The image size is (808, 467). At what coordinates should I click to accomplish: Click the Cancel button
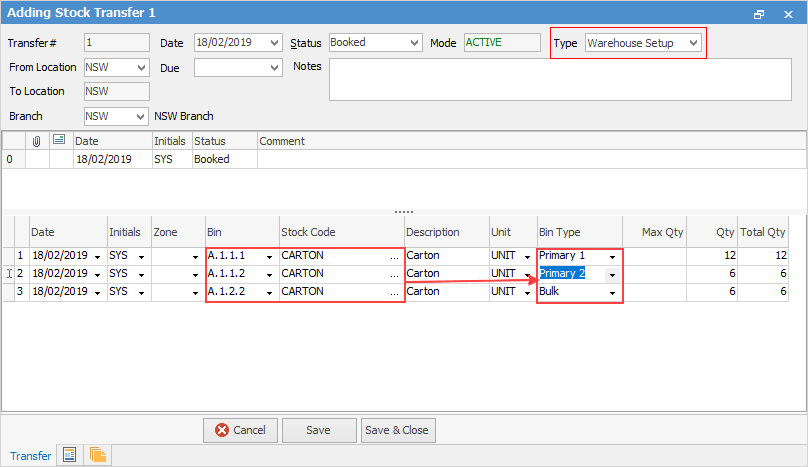pyautogui.click(x=240, y=430)
